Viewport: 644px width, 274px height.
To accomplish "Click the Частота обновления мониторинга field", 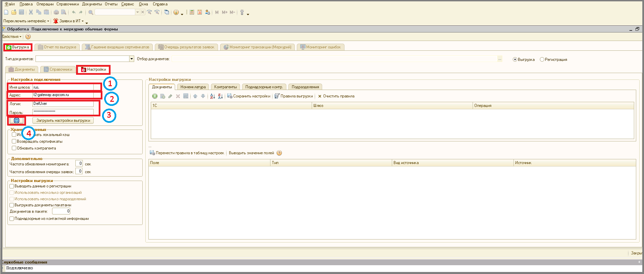I will tap(79, 164).
